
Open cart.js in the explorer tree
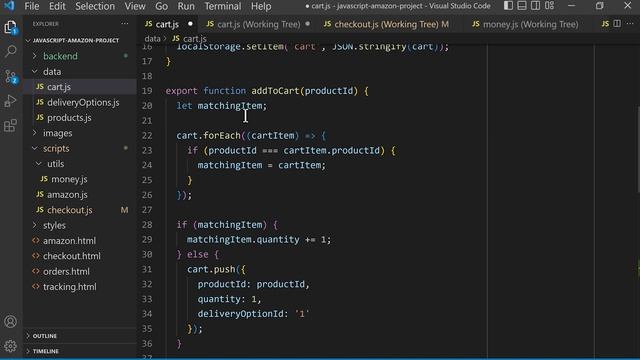click(80, 87)
